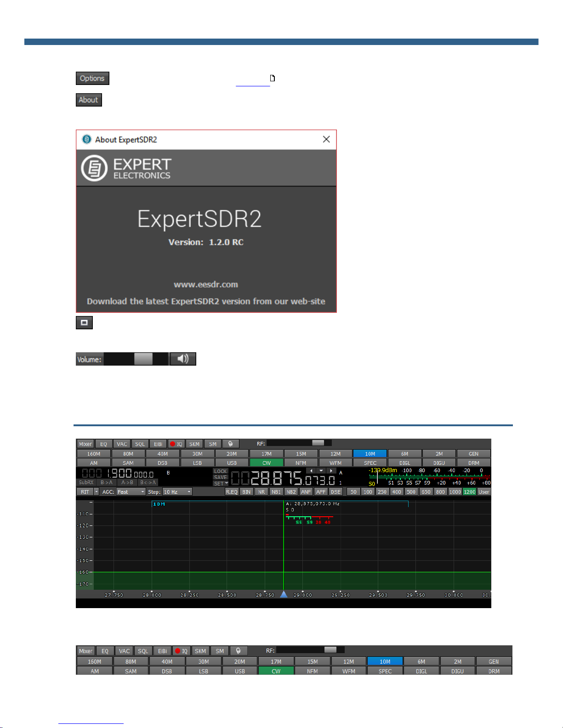Select DRM mode in the full receiver window
563x728 pixels.
click(x=473, y=463)
